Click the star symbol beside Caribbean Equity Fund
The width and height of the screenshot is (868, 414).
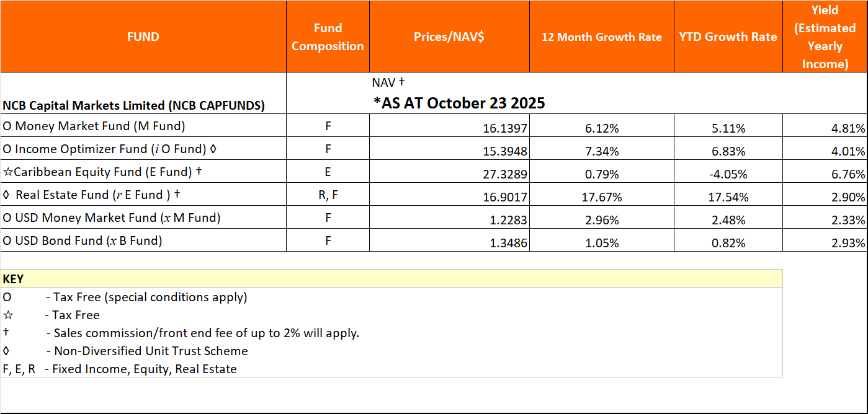(7, 171)
